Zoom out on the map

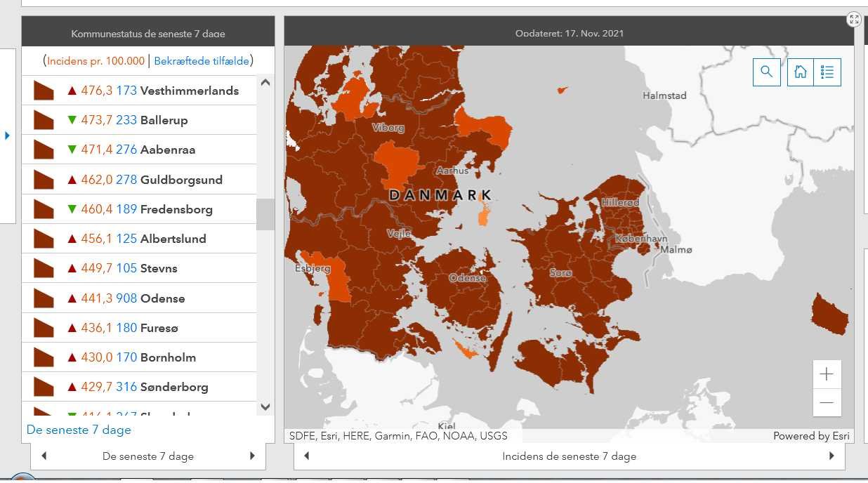pos(827,403)
